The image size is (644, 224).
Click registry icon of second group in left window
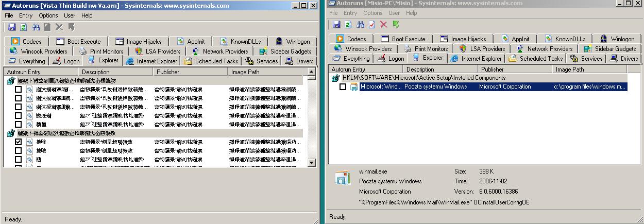click(11, 133)
